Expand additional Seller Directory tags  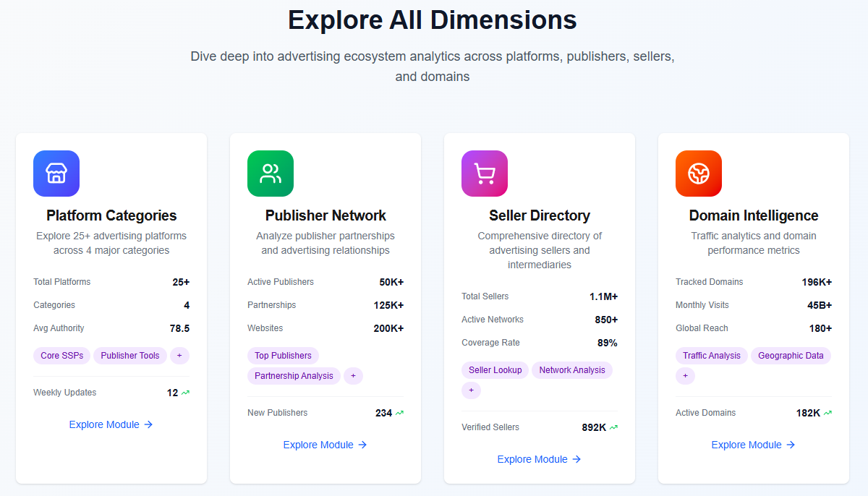[x=471, y=390]
